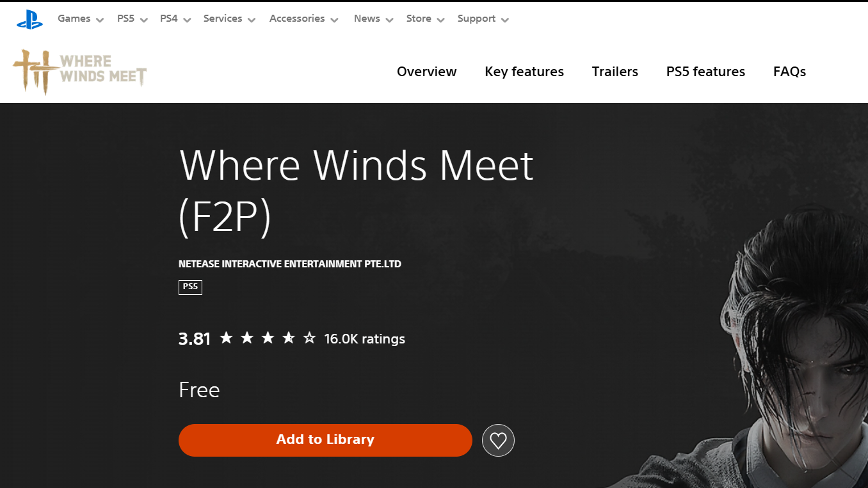Click the PS5 platform badge
Image resolution: width=868 pixels, height=488 pixels.
(190, 287)
